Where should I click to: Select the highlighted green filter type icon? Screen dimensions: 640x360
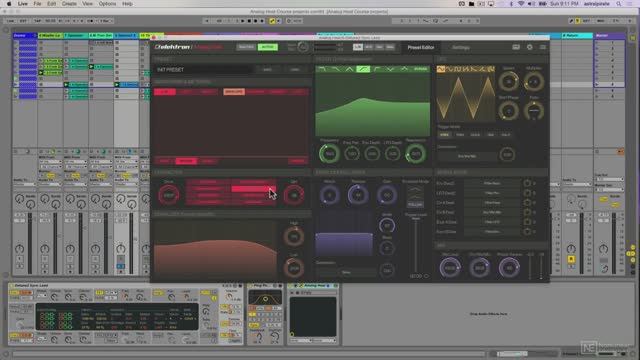(363, 69)
